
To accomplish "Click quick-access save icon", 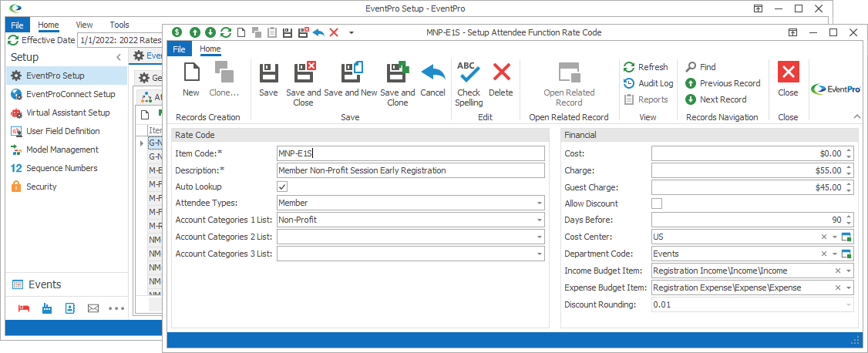I will [x=288, y=32].
